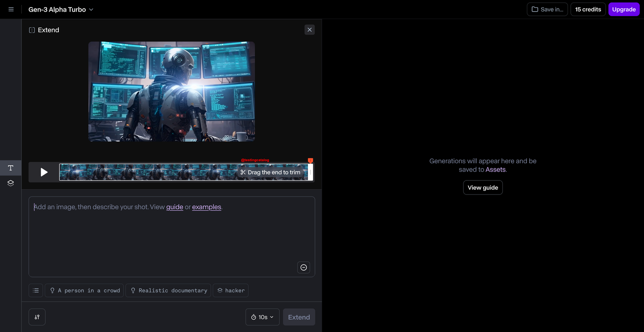The height and width of the screenshot is (332, 644).
Task: Open the 10s duration dropdown
Action: click(x=262, y=317)
